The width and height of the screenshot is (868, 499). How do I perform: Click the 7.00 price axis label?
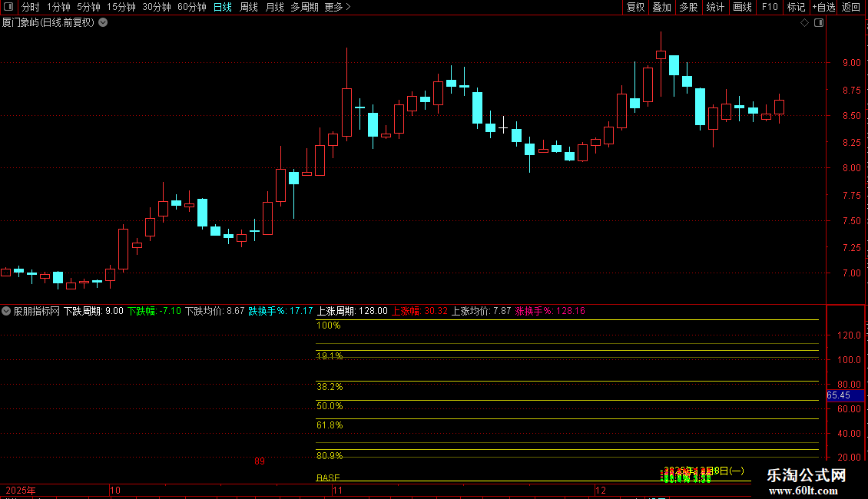tap(851, 273)
